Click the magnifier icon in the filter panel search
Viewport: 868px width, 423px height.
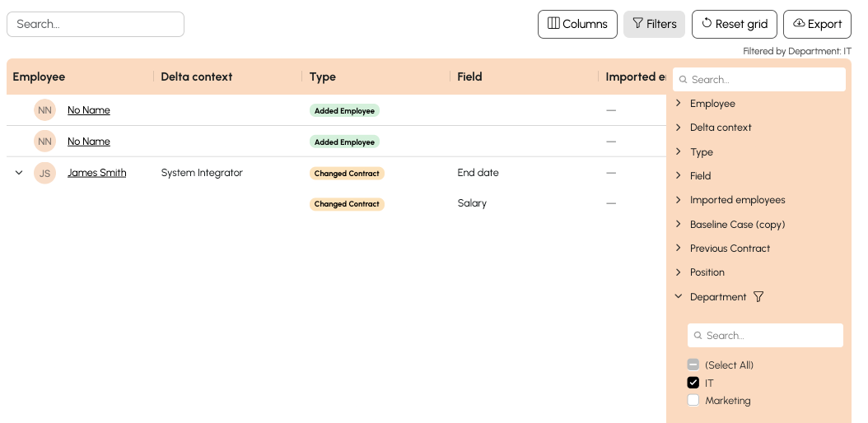[683, 80]
